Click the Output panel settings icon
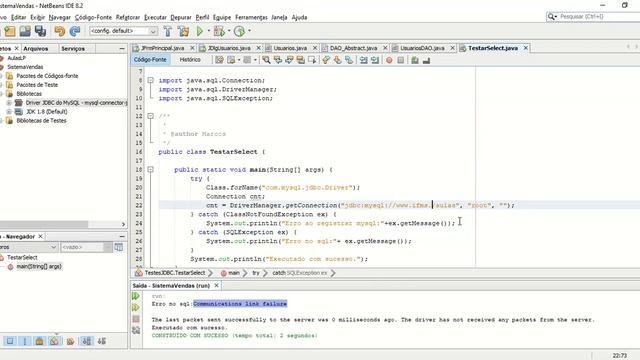 pos(136,330)
